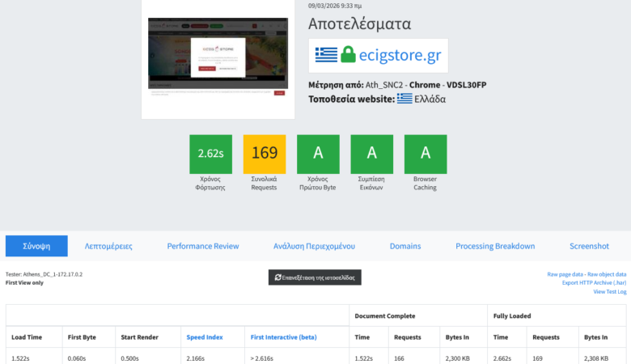The width and height of the screenshot is (631, 364).
Task: Click the Speed Index column header link
Action: [205, 336]
